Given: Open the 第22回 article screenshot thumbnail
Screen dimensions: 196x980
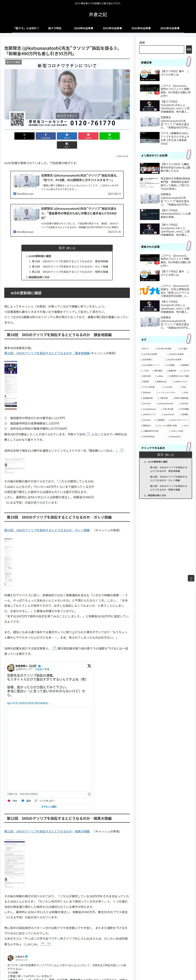Looking at the screenshot, I should point(15,864).
